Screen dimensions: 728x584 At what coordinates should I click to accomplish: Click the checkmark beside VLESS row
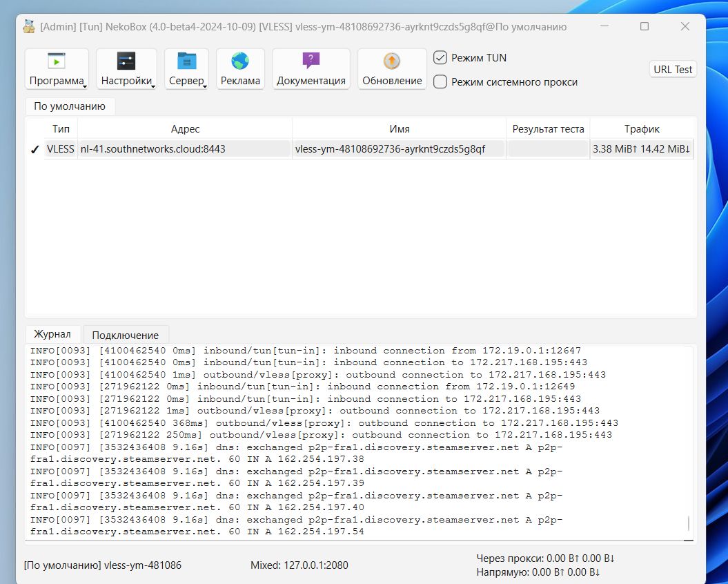coord(35,149)
